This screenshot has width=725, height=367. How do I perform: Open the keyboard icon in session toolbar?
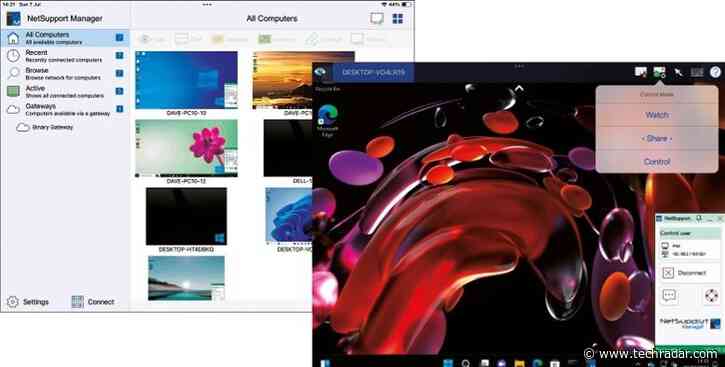[x=697, y=72]
